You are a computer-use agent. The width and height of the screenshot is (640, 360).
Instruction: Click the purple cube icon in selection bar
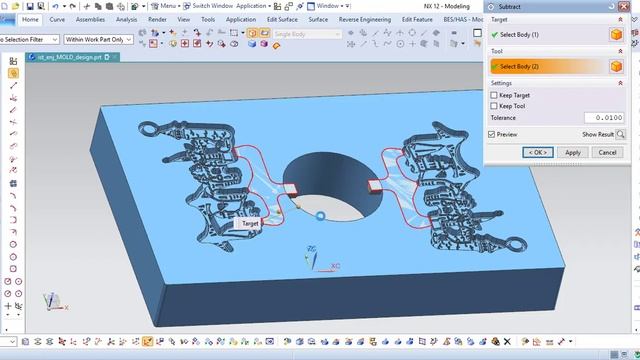coord(264,44)
